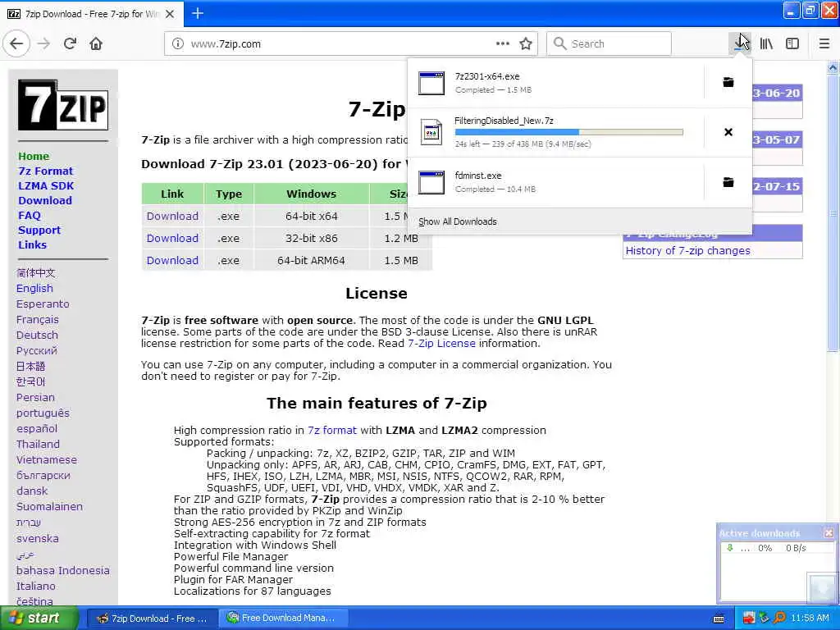Switch language to svenska

37,538
